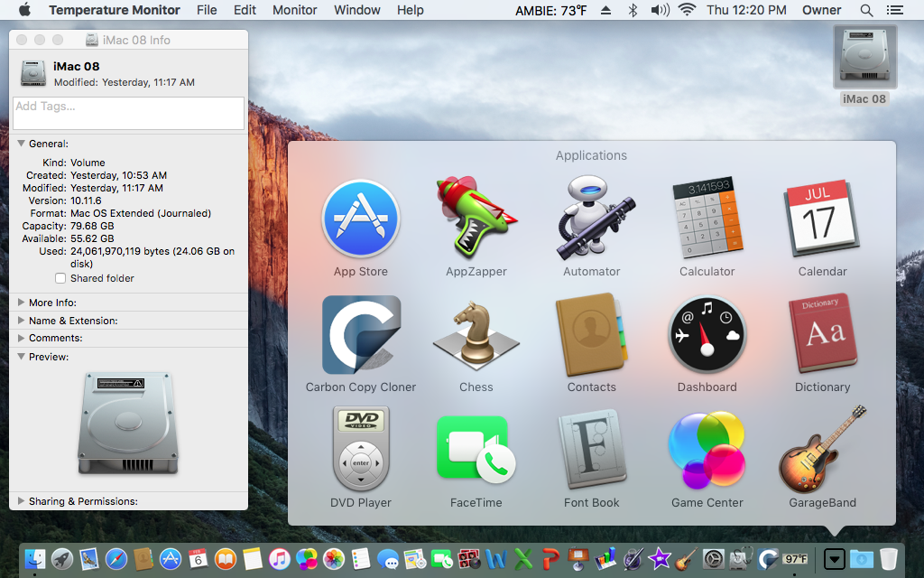Viewport: 924px width, 578px height.
Task: Open Mail from the Dock
Action: (x=89, y=558)
